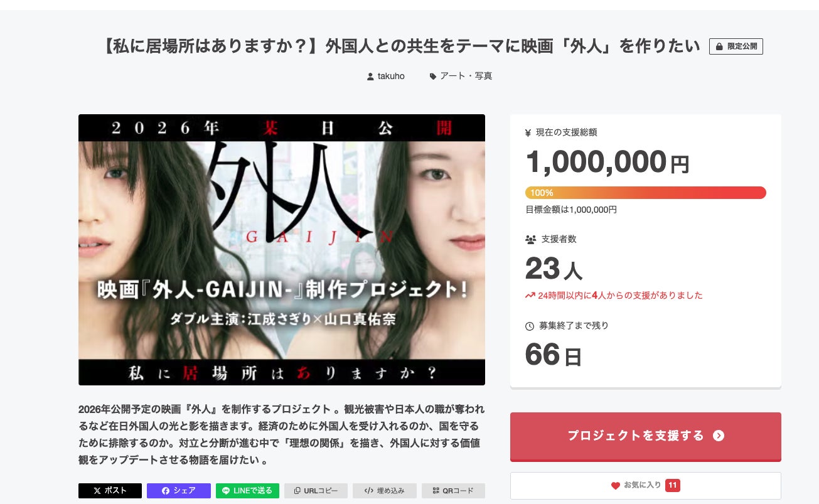Screen dimensions: 819x504
Task: Toggle お気に入り favorite button
Action: point(646,486)
